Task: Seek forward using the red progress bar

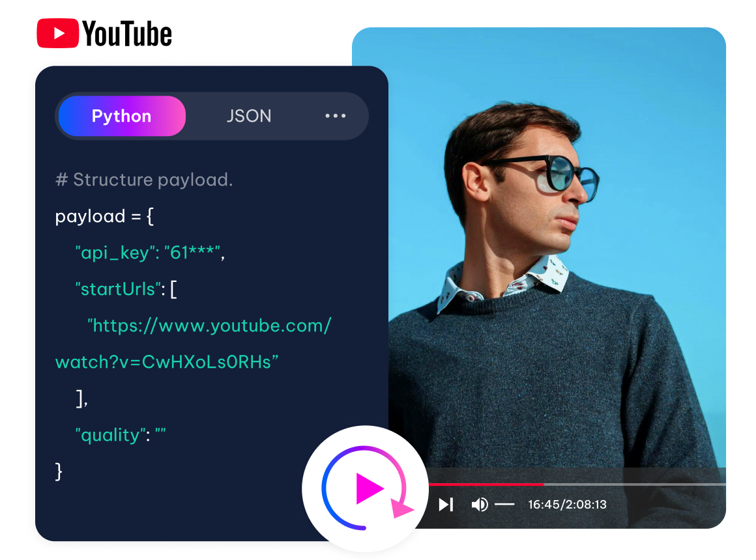Action: coord(489,484)
